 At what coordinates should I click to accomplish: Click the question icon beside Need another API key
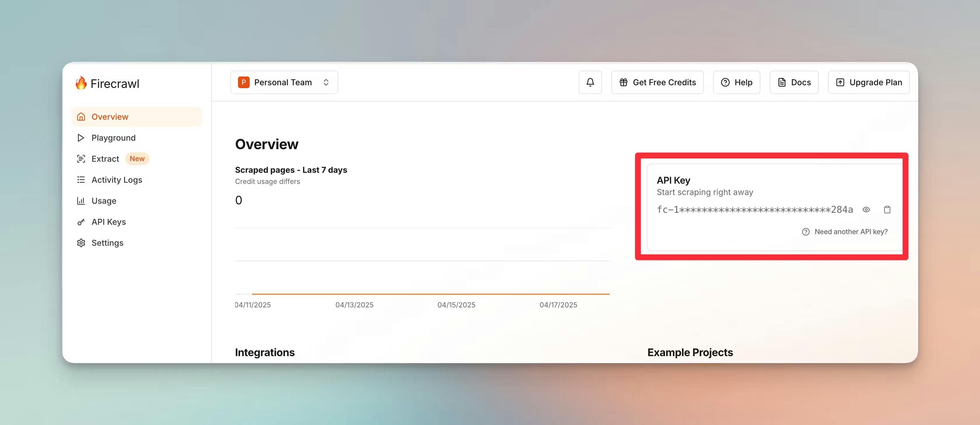pos(805,231)
